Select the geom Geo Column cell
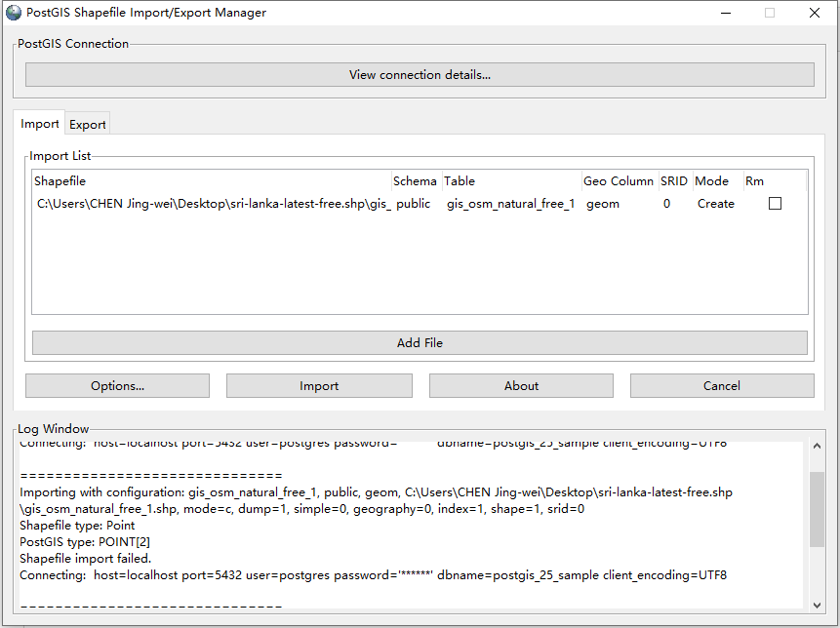 pos(603,203)
